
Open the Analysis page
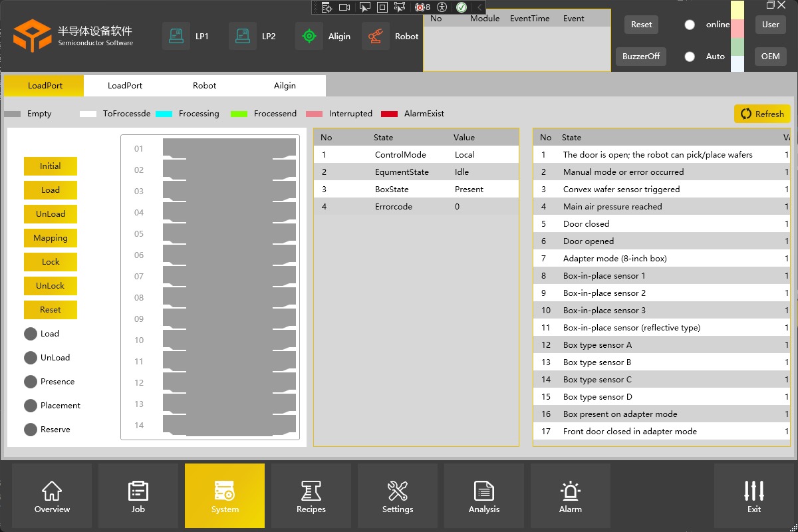[x=484, y=496]
